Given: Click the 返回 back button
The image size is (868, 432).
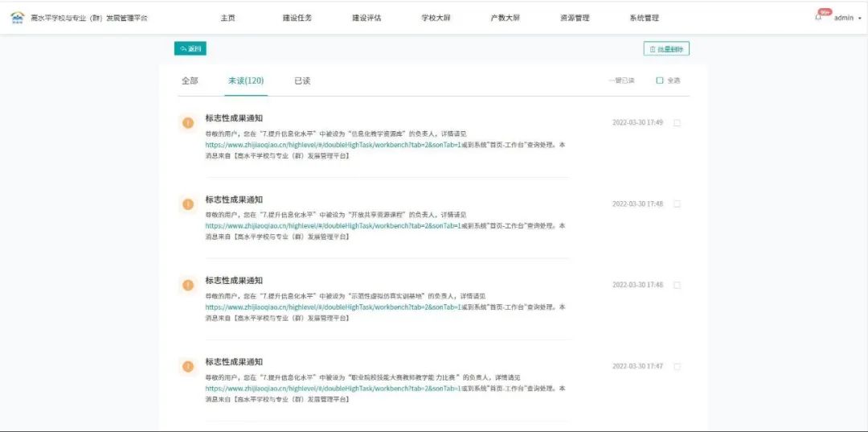Looking at the screenshot, I should [x=190, y=49].
